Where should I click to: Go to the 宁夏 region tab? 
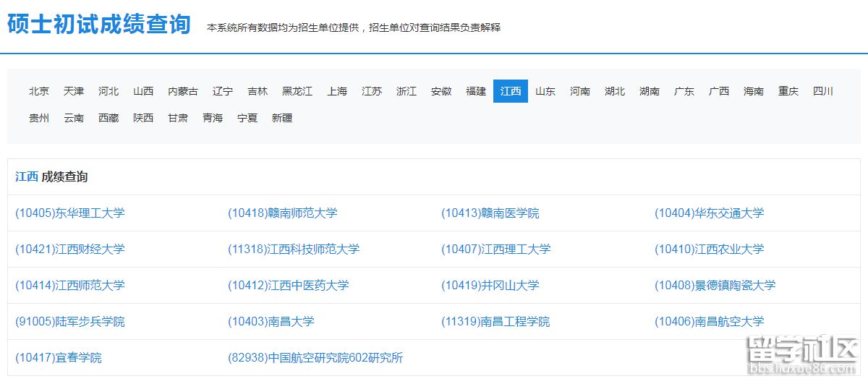(247, 118)
